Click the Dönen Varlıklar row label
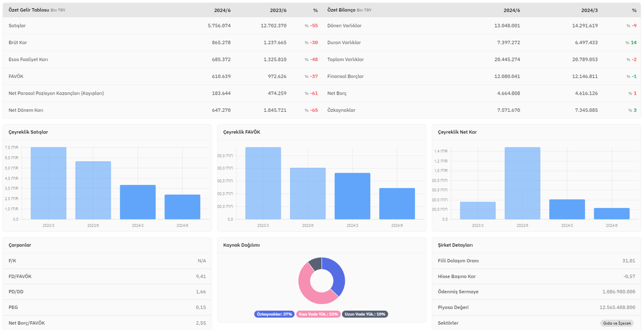 coord(345,26)
